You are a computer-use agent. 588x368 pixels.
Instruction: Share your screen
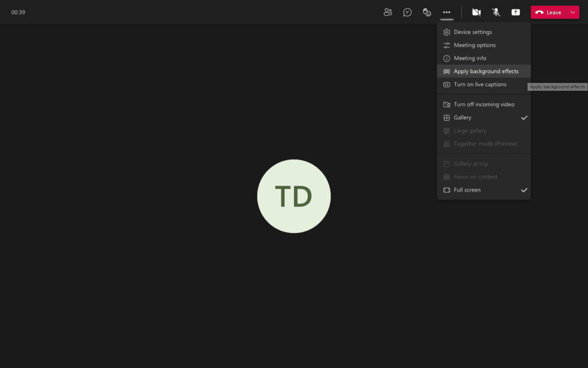tap(516, 12)
